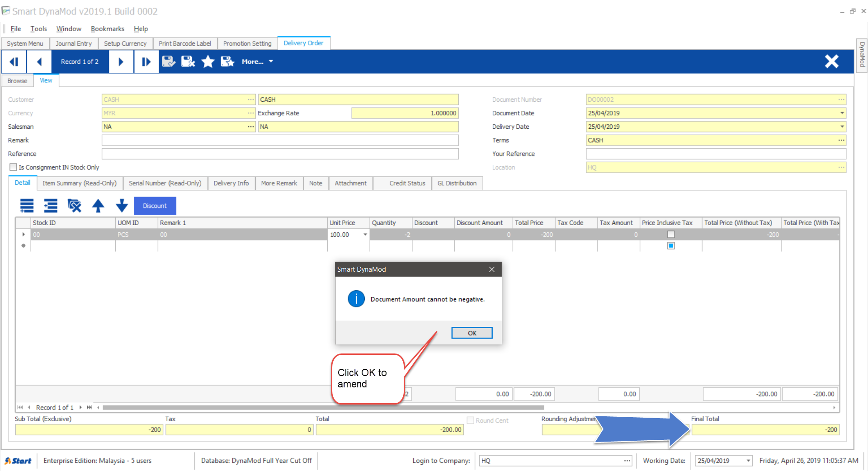The height and width of the screenshot is (471, 868).
Task: Open the Delivery Info tab
Action: pos(231,183)
